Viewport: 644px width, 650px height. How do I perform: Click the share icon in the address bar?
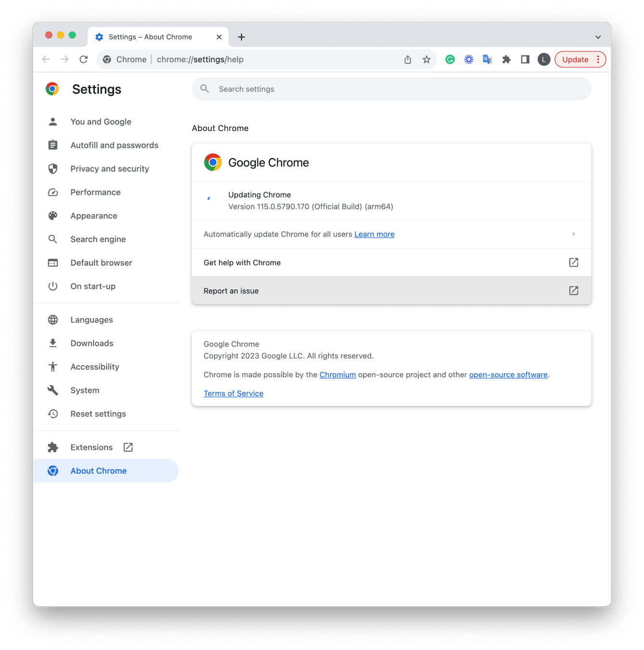(408, 59)
